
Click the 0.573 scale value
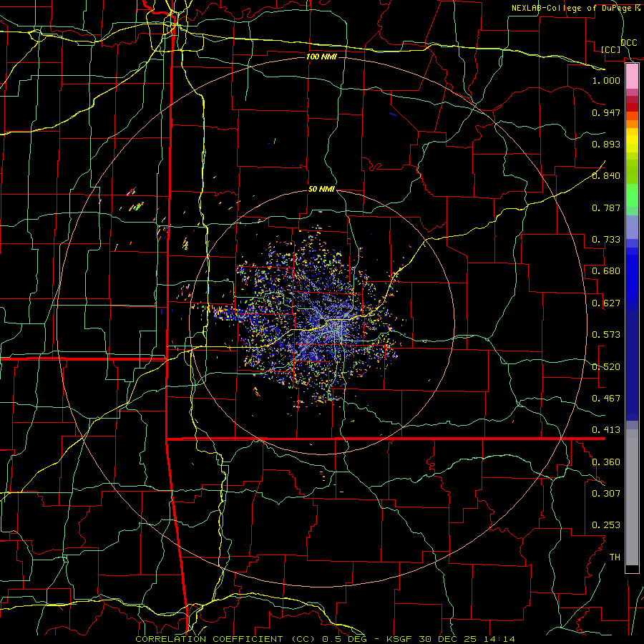pyautogui.click(x=606, y=335)
